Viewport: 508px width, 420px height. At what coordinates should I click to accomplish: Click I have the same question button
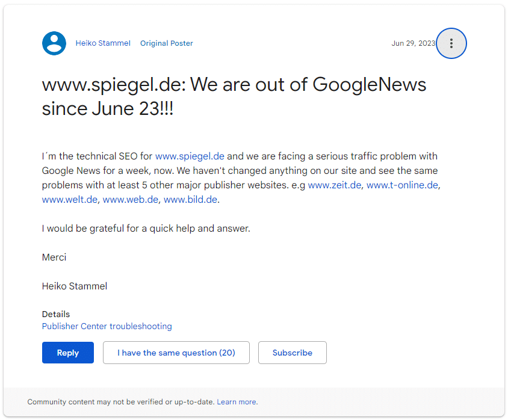176,353
